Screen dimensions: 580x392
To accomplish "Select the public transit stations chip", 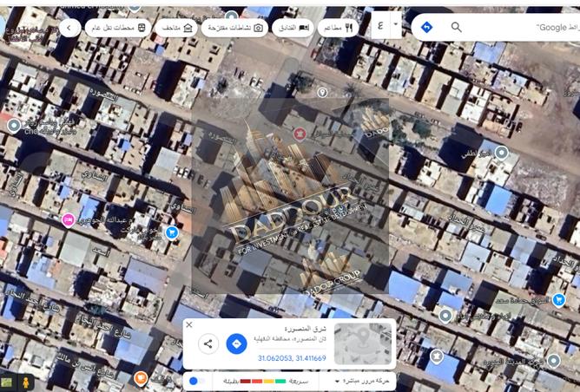I will (118, 28).
